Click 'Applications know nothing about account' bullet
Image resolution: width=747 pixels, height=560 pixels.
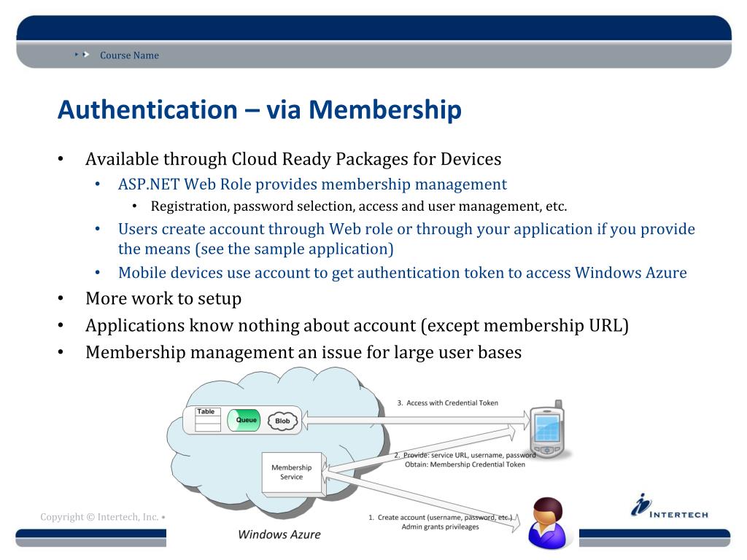pyautogui.click(x=357, y=326)
